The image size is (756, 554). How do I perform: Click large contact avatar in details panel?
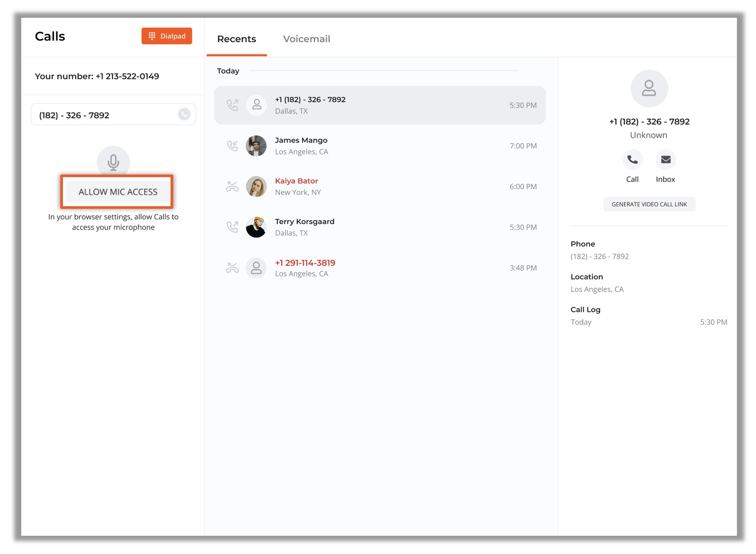[649, 89]
